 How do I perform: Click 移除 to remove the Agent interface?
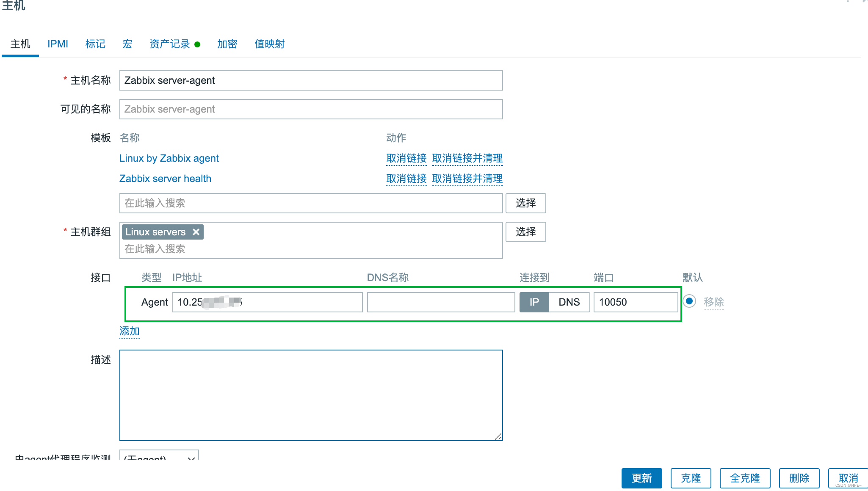714,302
